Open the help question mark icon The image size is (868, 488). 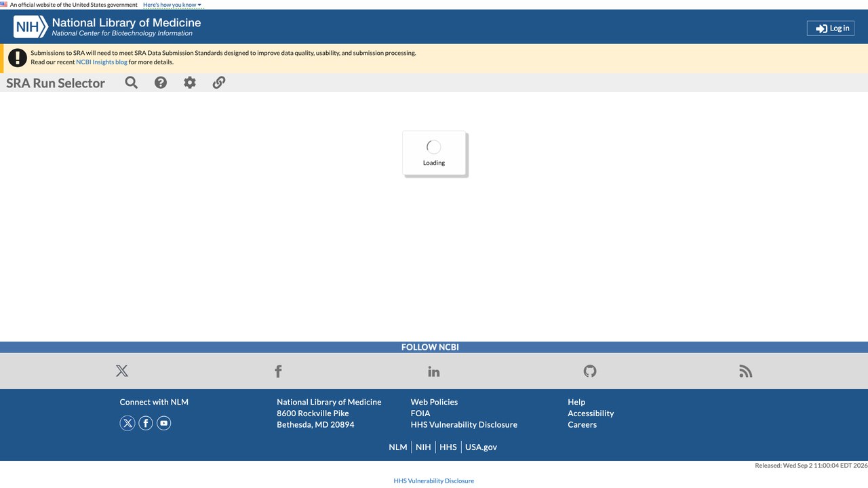[x=161, y=83]
